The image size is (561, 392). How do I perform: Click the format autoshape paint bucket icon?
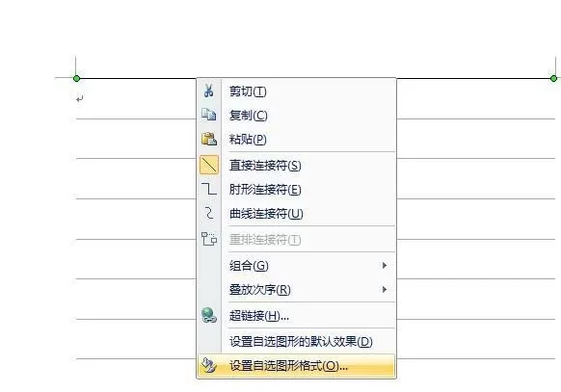209,366
